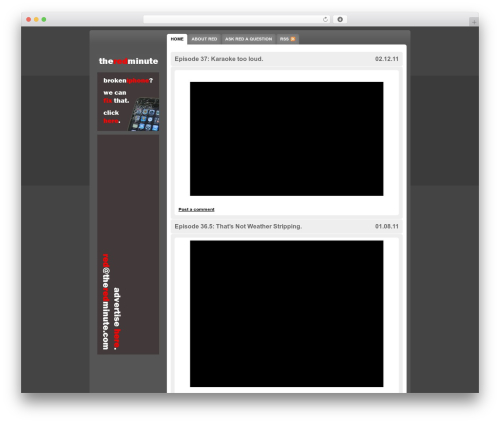Select the HOME tab

177,39
